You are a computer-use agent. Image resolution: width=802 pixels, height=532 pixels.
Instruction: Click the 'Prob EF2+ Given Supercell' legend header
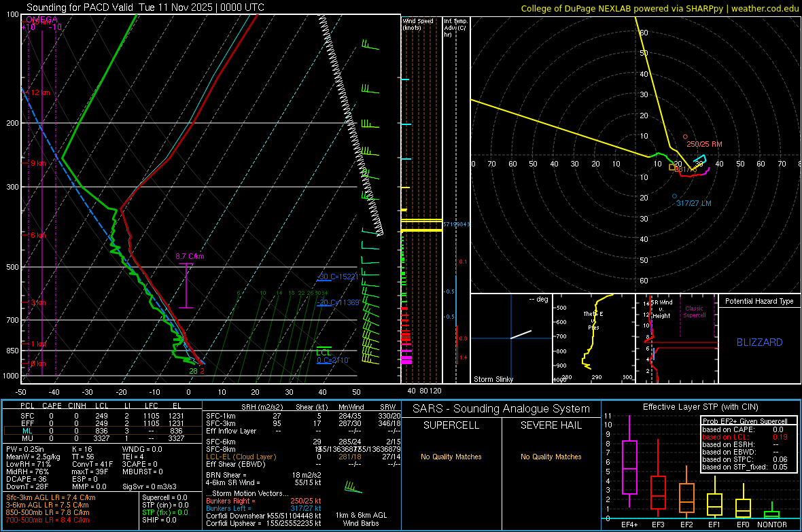coord(745,421)
